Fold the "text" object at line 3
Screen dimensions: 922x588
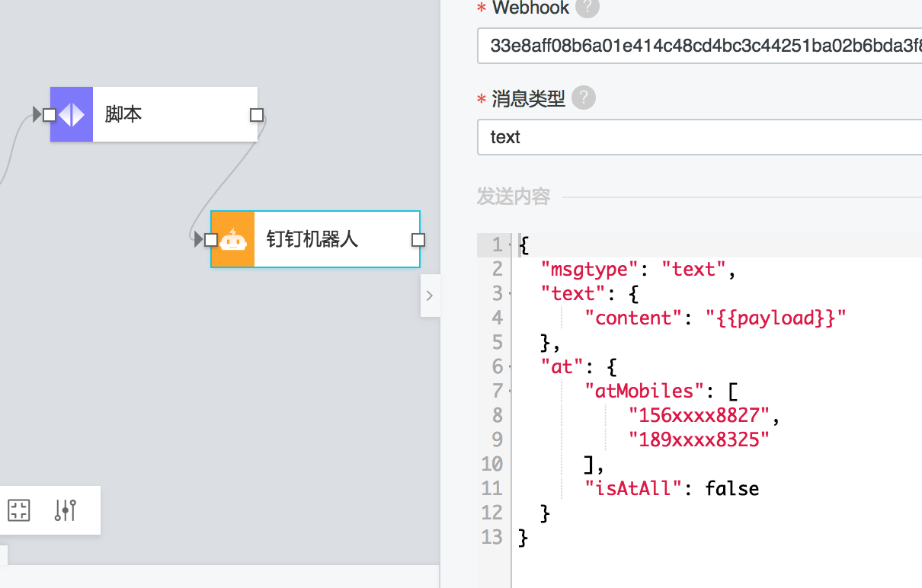(x=508, y=294)
